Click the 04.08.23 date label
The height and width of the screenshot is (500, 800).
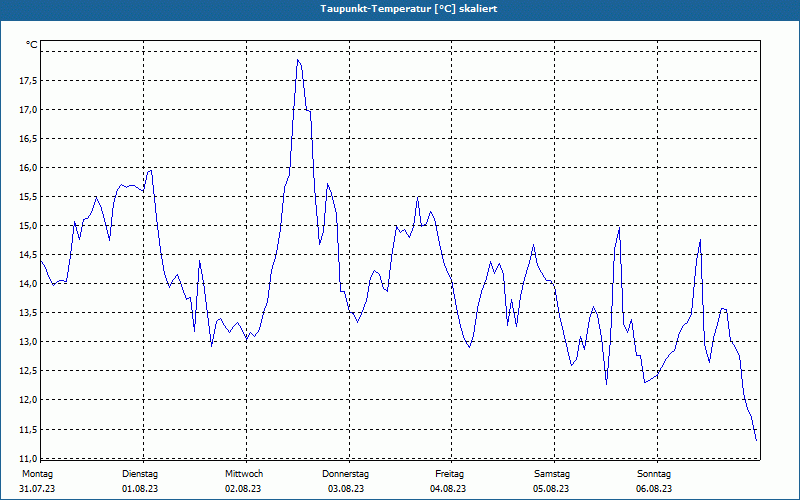pyautogui.click(x=448, y=489)
